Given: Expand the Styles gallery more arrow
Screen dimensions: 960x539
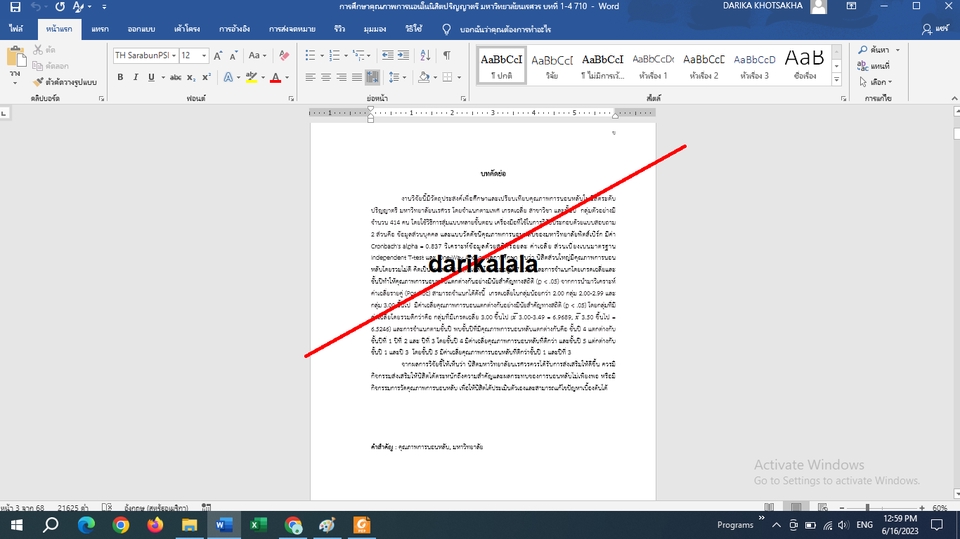Looking at the screenshot, I should pyautogui.click(x=836, y=80).
